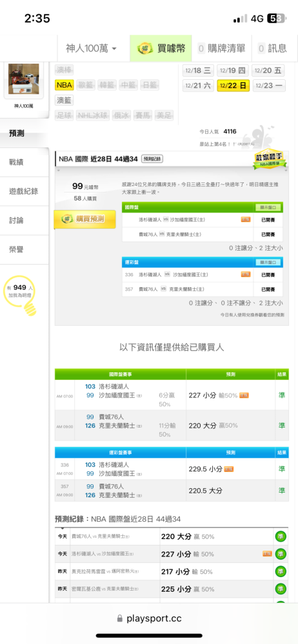This screenshot has width=298, height=644.
Task: Choose date 12/21 六
Action: [199, 86]
